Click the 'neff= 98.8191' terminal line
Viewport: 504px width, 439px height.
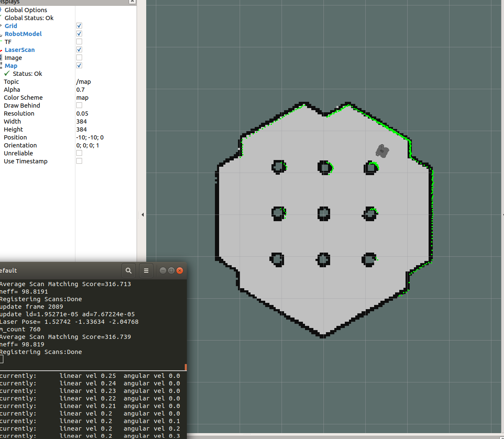24,292
